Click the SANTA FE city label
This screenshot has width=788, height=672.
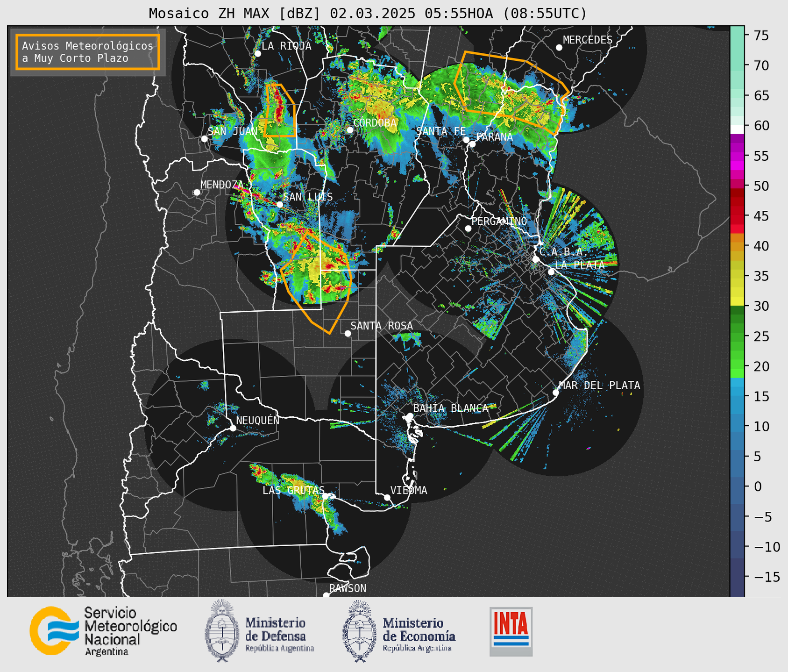(x=441, y=131)
